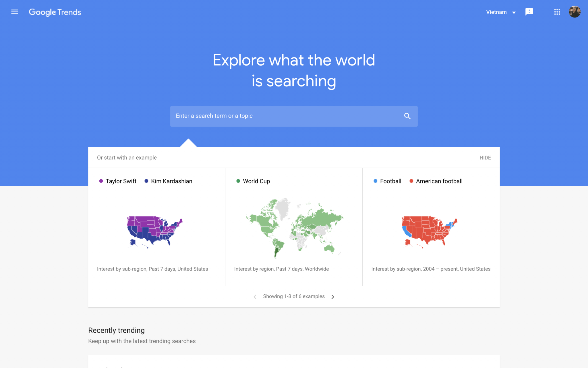Click the user profile avatar icon
This screenshot has height=368, width=588.
(x=575, y=12)
